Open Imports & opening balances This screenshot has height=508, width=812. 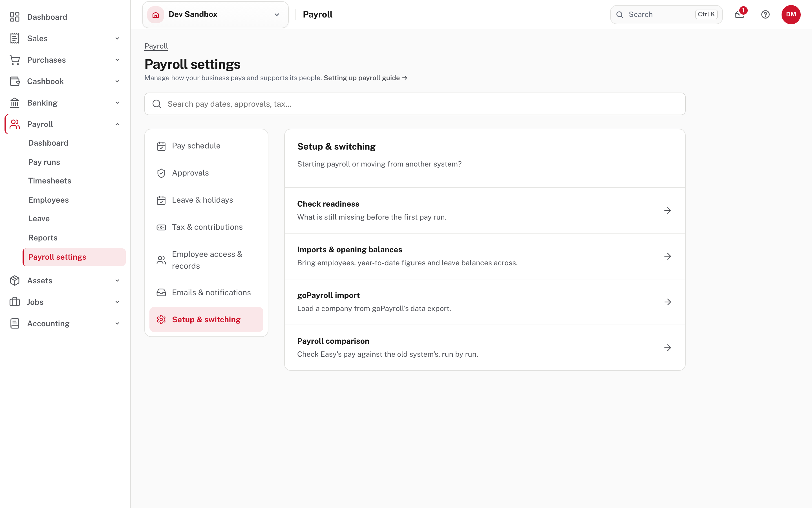click(x=484, y=256)
